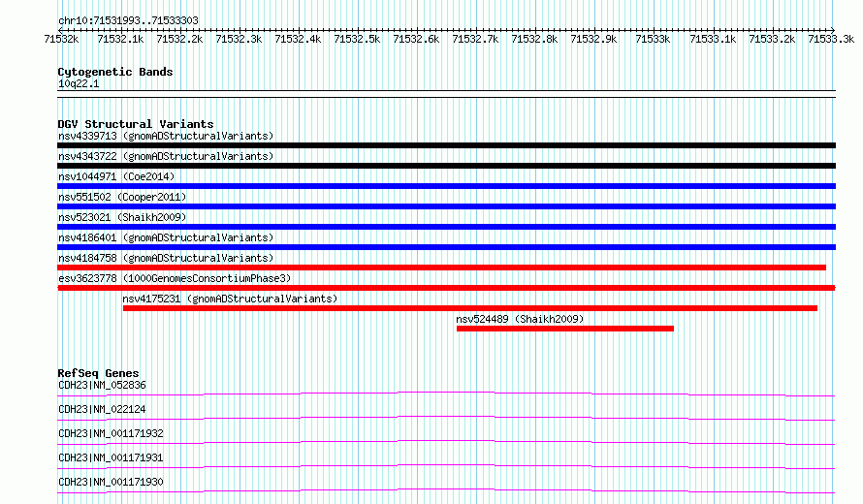This screenshot has height=504, width=863.
Task: Click the black bar for nsv4343722
Action: [x=446, y=166]
